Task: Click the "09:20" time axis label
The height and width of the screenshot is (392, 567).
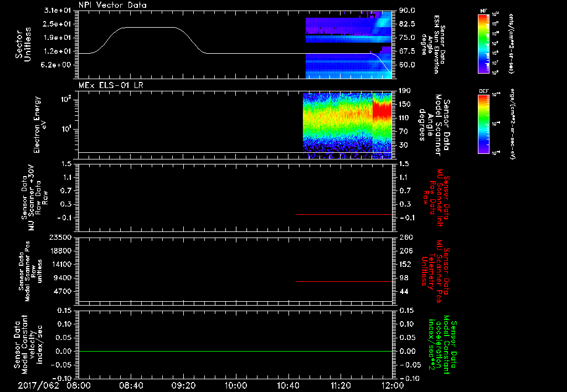Action: pos(184,385)
